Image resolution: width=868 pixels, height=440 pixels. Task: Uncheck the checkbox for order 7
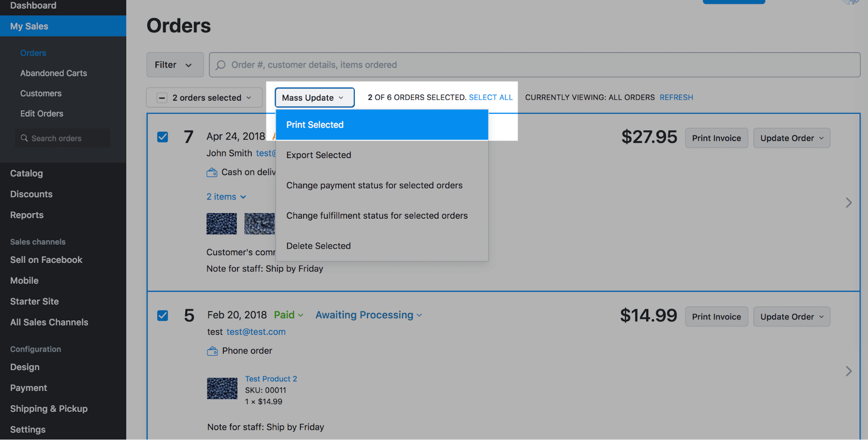[x=163, y=137]
